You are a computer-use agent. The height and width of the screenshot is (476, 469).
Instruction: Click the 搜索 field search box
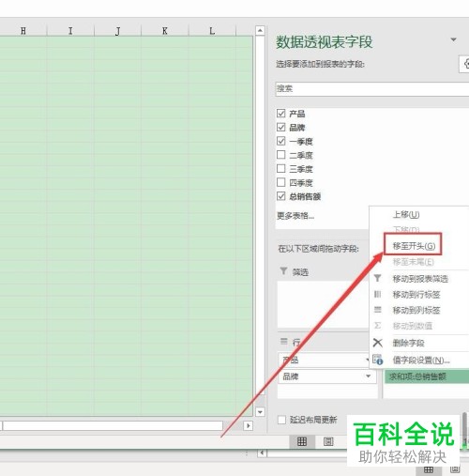(x=372, y=89)
